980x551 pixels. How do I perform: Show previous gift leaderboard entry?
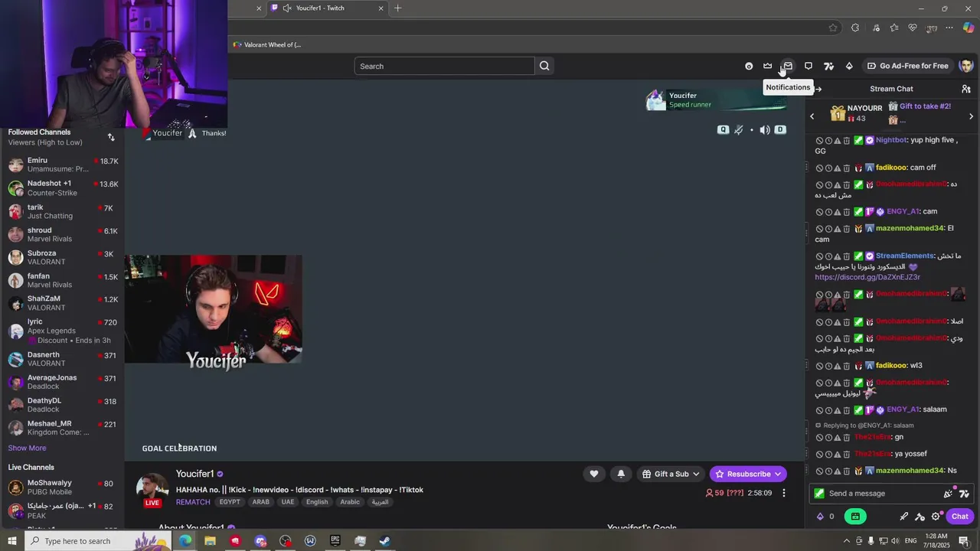[812, 116]
